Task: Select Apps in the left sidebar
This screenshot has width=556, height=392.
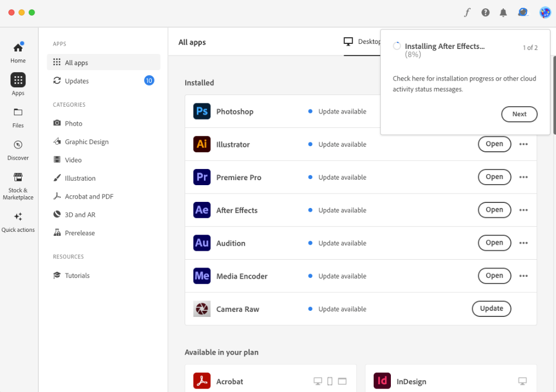Action: 18,85
